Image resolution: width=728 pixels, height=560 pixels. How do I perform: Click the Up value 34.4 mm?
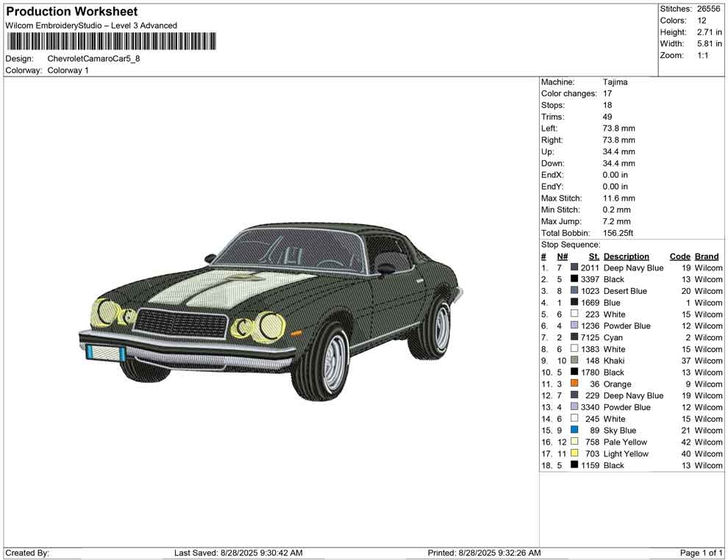pyautogui.click(x=619, y=151)
